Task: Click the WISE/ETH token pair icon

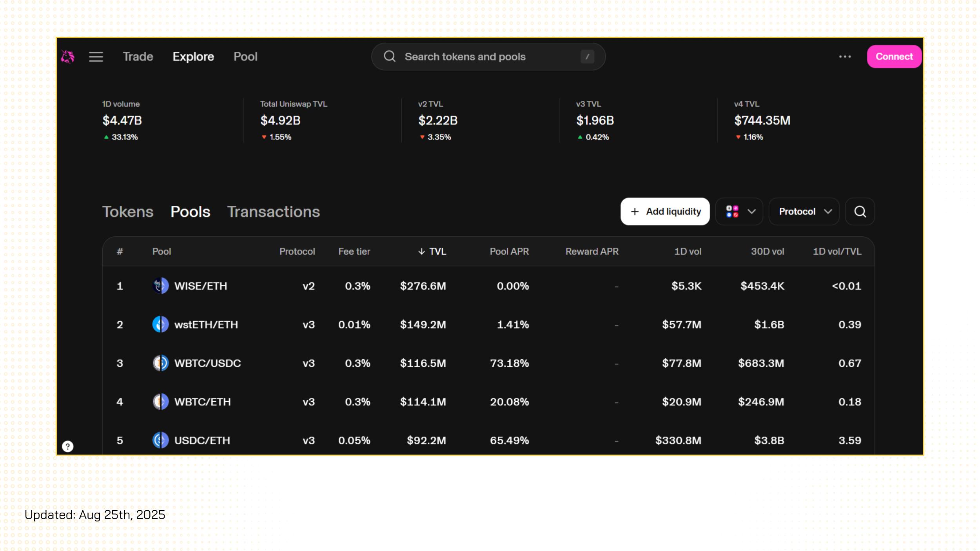Action: [160, 286]
